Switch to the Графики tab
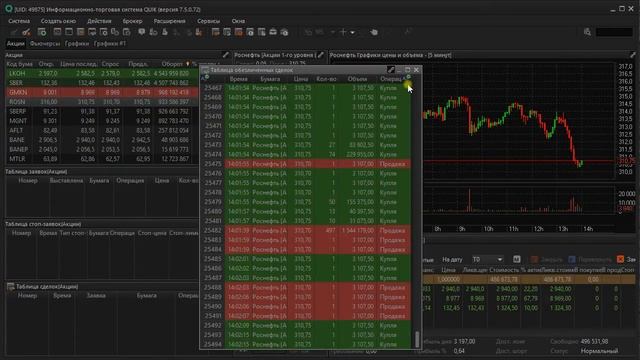The width and height of the screenshot is (640, 360). (x=77, y=43)
